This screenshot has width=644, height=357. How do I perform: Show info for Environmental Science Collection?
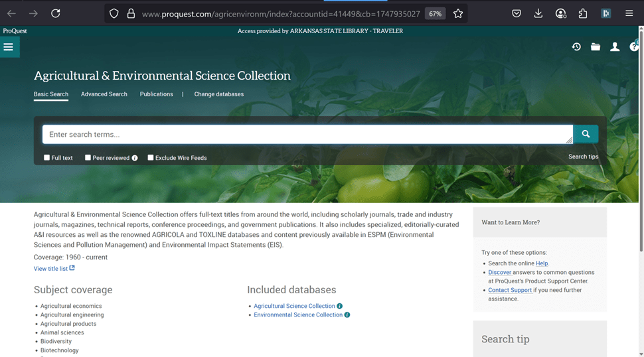(347, 315)
